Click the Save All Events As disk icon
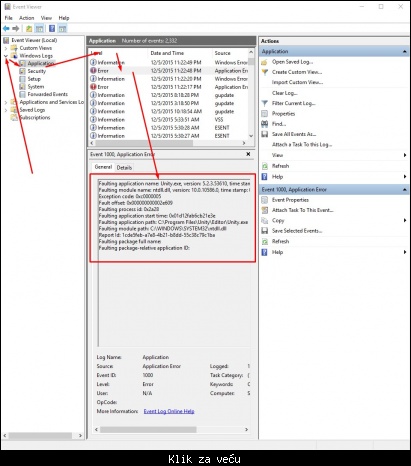This screenshot has height=466, width=411. (x=265, y=134)
